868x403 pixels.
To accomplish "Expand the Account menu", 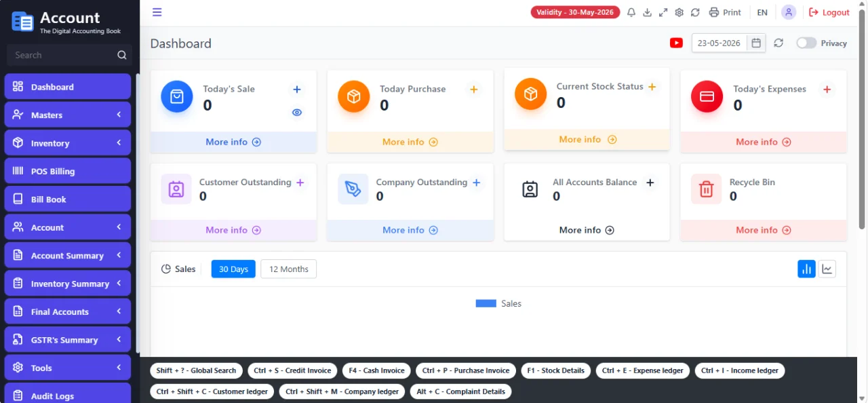I will [68, 227].
